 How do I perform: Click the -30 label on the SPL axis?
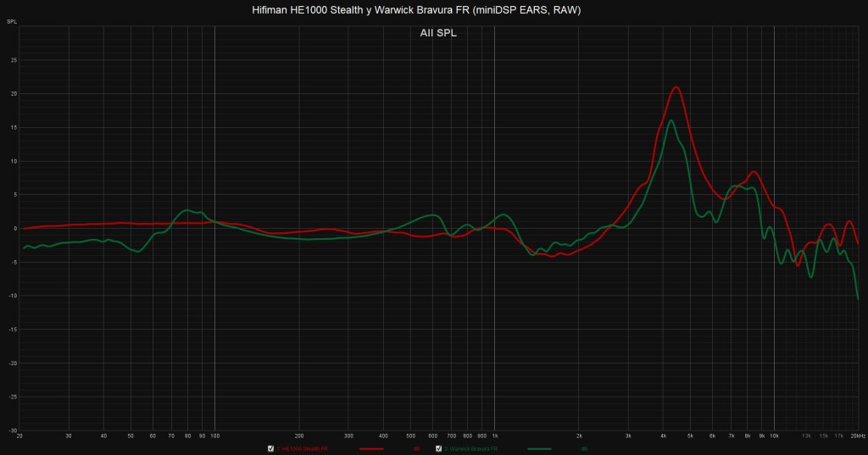12,430
